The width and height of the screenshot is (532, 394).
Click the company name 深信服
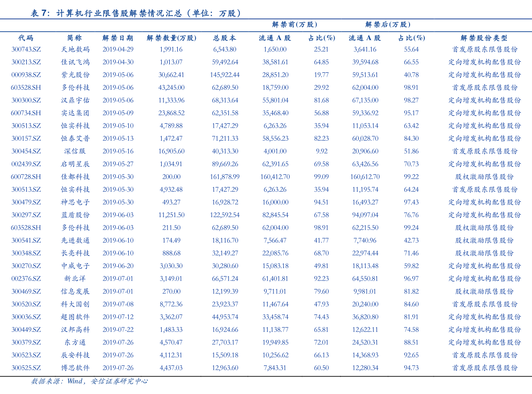76,151
